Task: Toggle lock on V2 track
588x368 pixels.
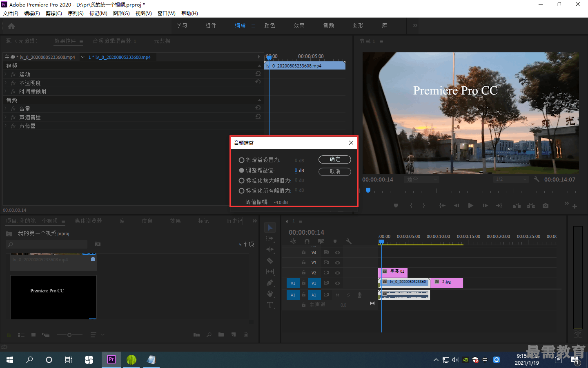Action: coord(303,273)
